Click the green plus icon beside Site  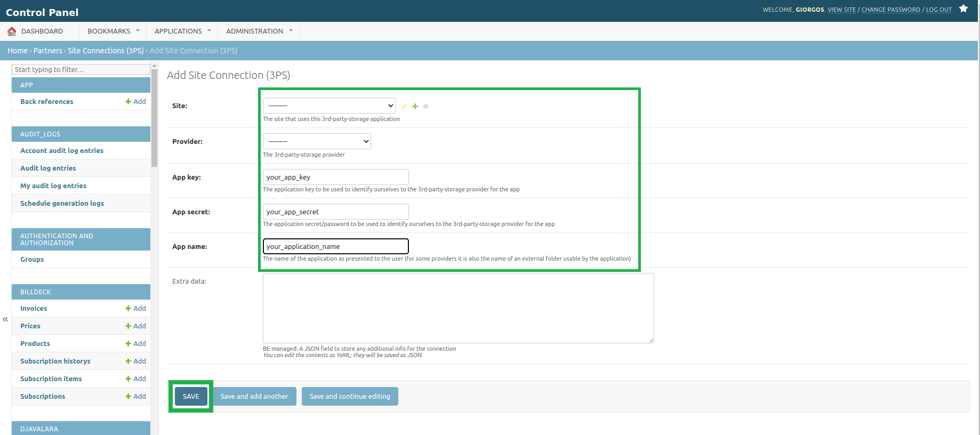click(415, 107)
